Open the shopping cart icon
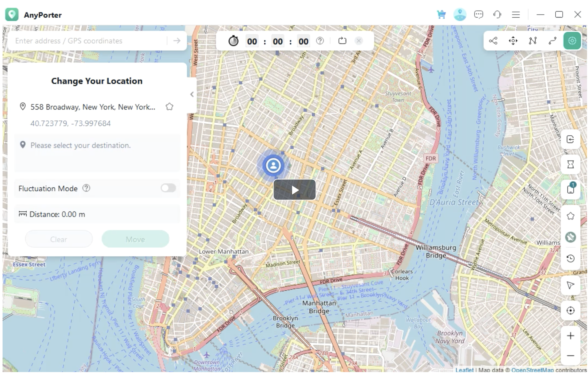588x373 pixels. [x=441, y=14]
